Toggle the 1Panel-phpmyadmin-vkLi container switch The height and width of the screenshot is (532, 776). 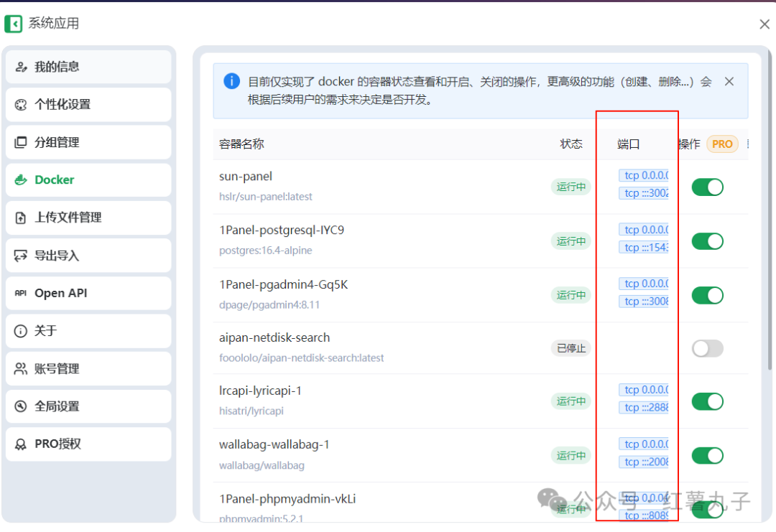[x=707, y=509]
